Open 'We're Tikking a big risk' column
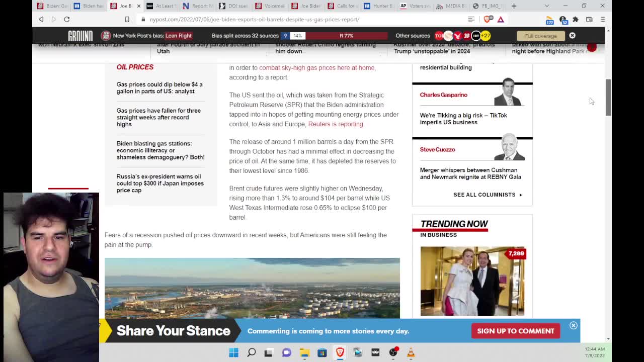Screen dimensions: 644x362 [463, 119]
